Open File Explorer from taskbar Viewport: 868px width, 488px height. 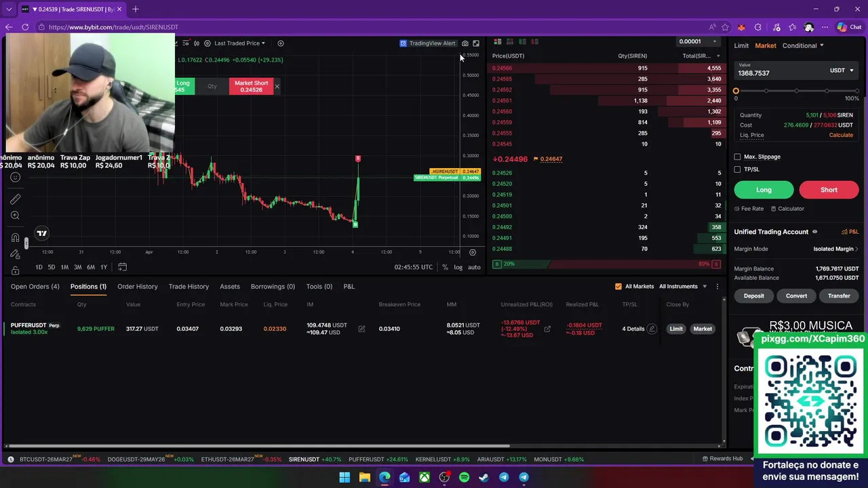pos(364,477)
